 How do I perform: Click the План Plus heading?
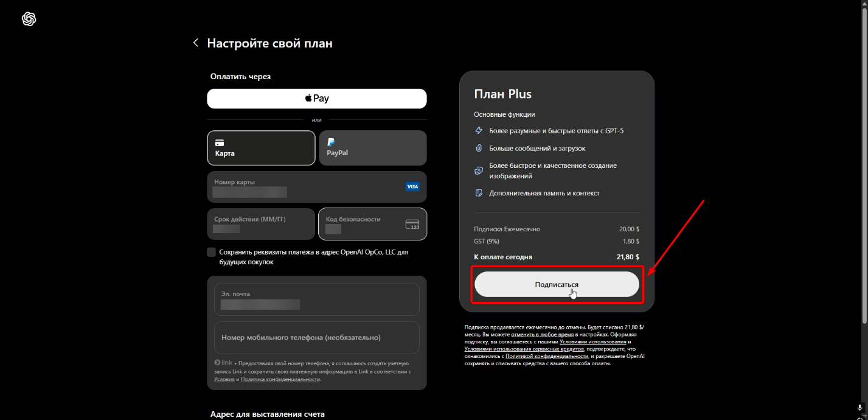pos(503,94)
